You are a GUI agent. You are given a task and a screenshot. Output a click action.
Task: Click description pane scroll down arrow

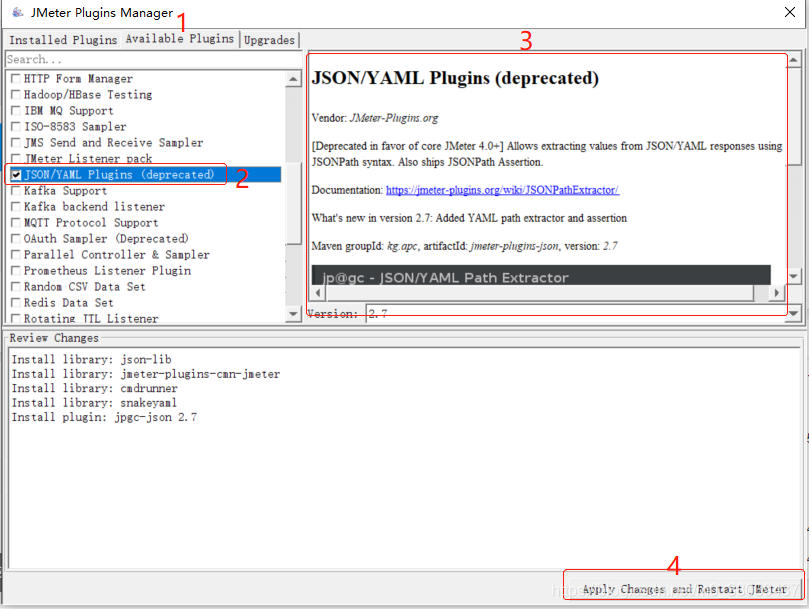[x=794, y=277]
